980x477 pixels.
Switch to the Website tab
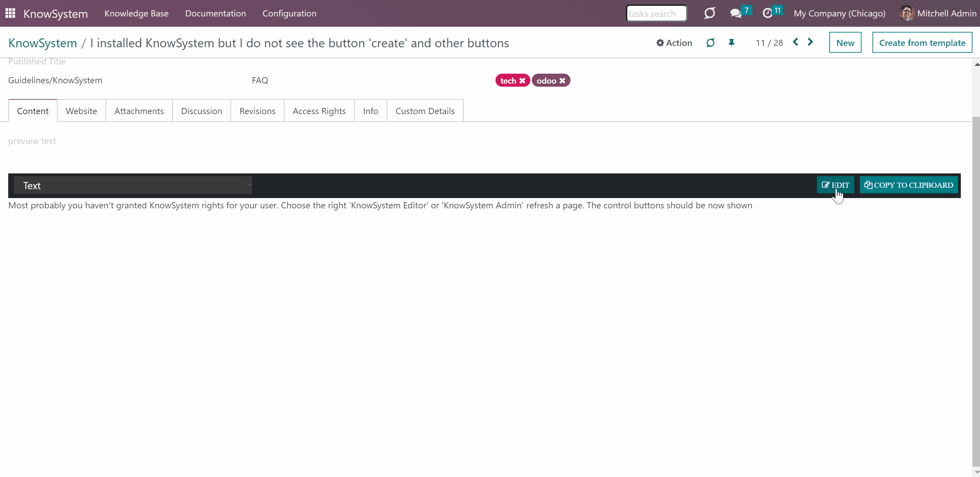81,111
